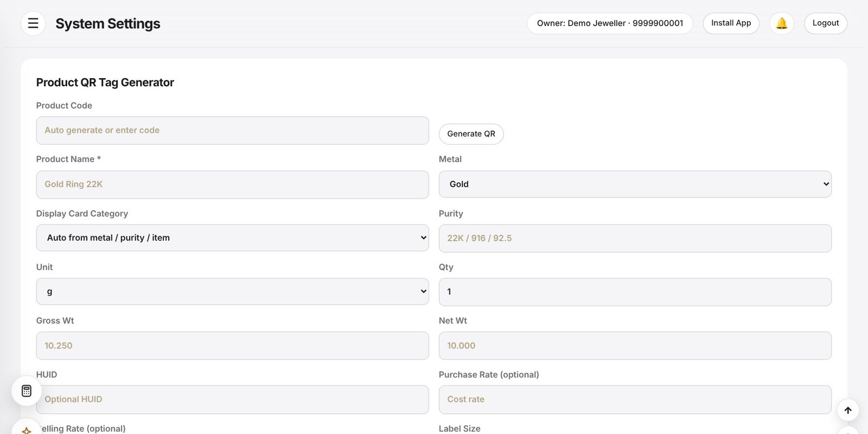Click the Label Size label
Viewport: 868px width, 434px height.
[x=459, y=429]
